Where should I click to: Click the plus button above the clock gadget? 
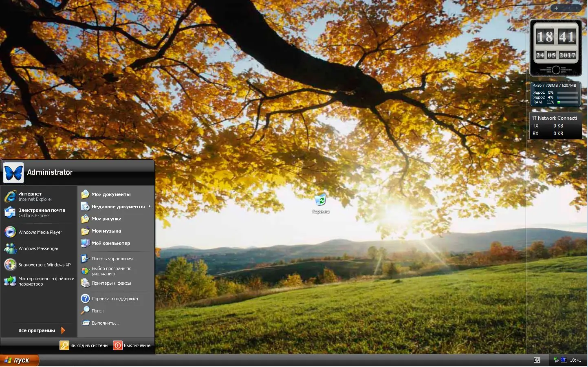point(556,8)
